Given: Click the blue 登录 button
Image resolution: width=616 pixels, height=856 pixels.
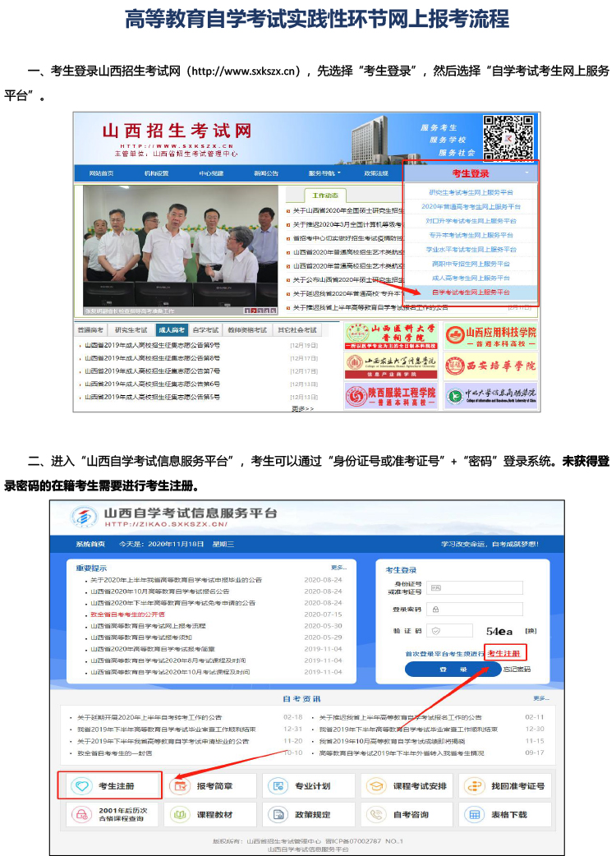Looking at the screenshot, I should point(453,670).
